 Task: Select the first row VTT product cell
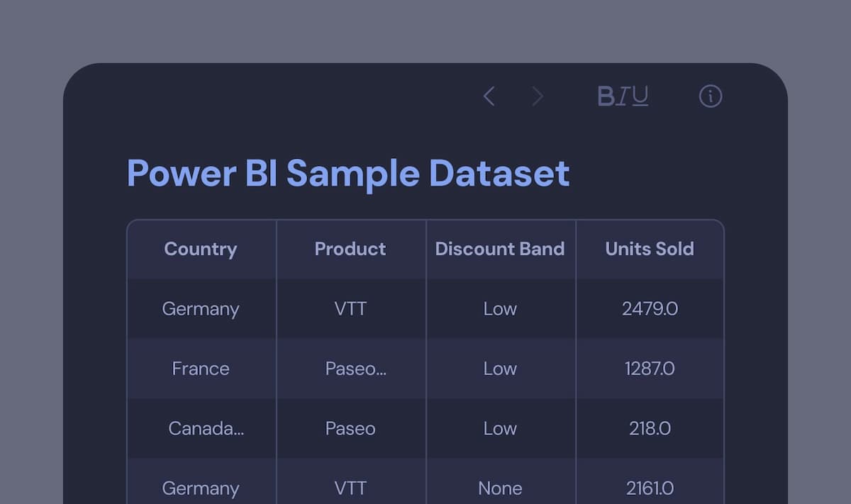(350, 309)
